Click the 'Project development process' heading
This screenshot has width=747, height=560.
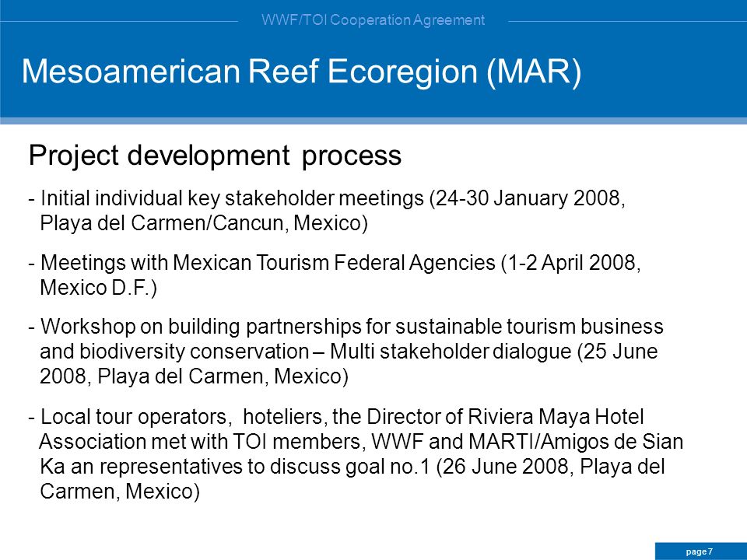[215, 156]
